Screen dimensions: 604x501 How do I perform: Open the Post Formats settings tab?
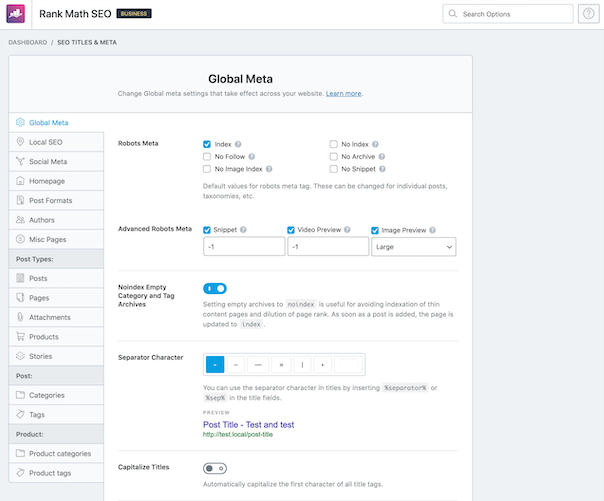tap(52, 201)
